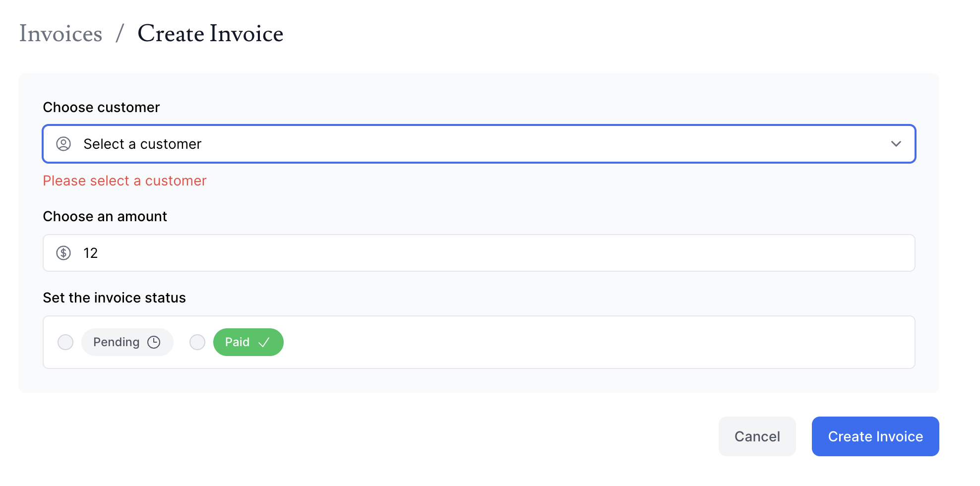Open the Select a customer dropdown
Screen dimensions: 980x486
476,144
